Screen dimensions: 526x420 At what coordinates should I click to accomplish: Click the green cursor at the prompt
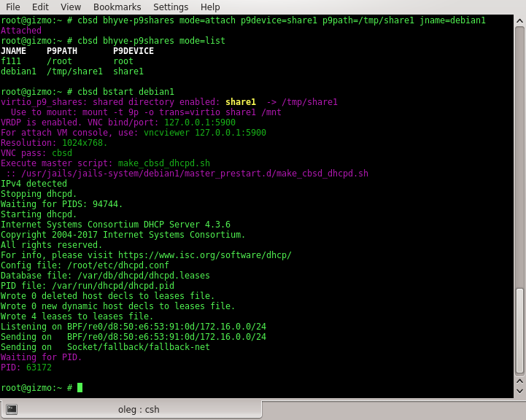coord(80,388)
